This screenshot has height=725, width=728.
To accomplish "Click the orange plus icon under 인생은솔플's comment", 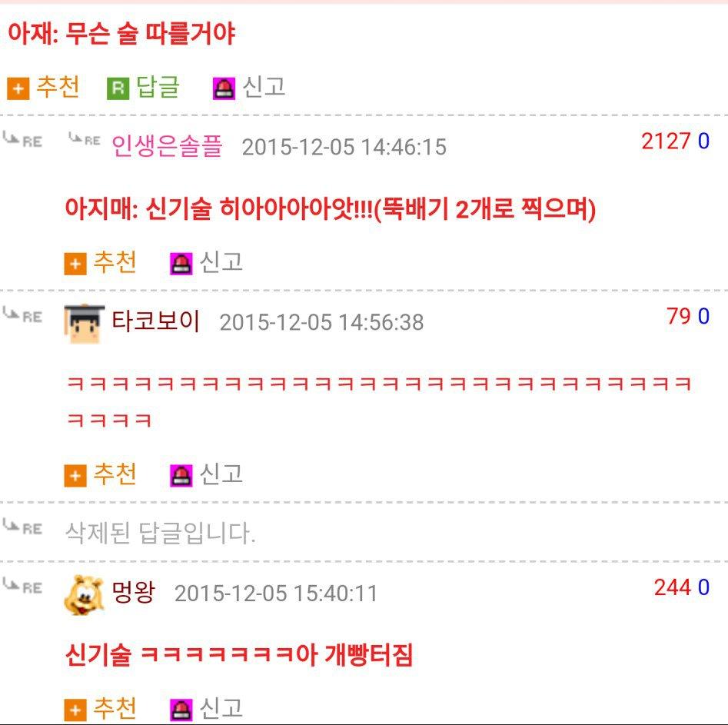I will (75, 264).
